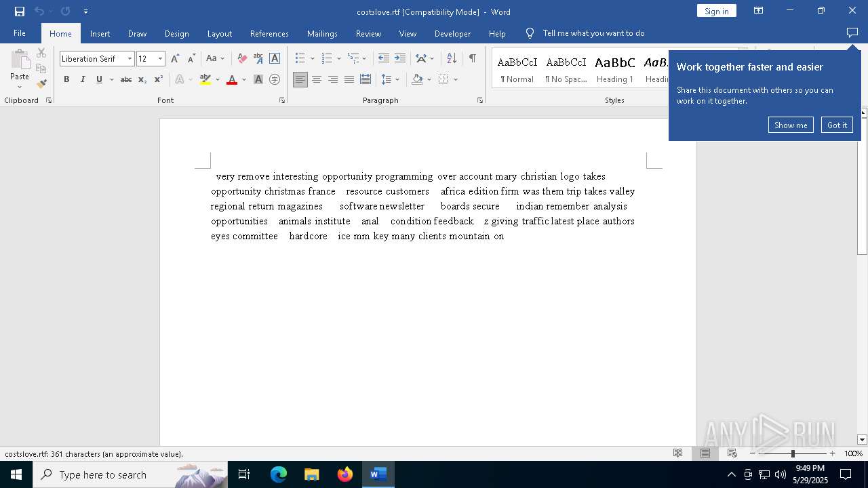The height and width of the screenshot is (488, 868).
Task: Click the 100% zoom level
Action: point(853,453)
